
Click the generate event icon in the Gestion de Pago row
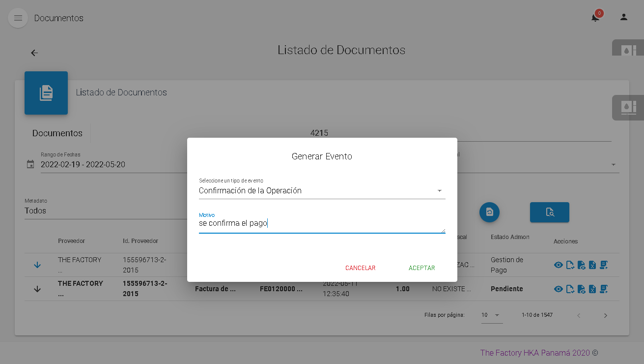click(x=604, y=265)
